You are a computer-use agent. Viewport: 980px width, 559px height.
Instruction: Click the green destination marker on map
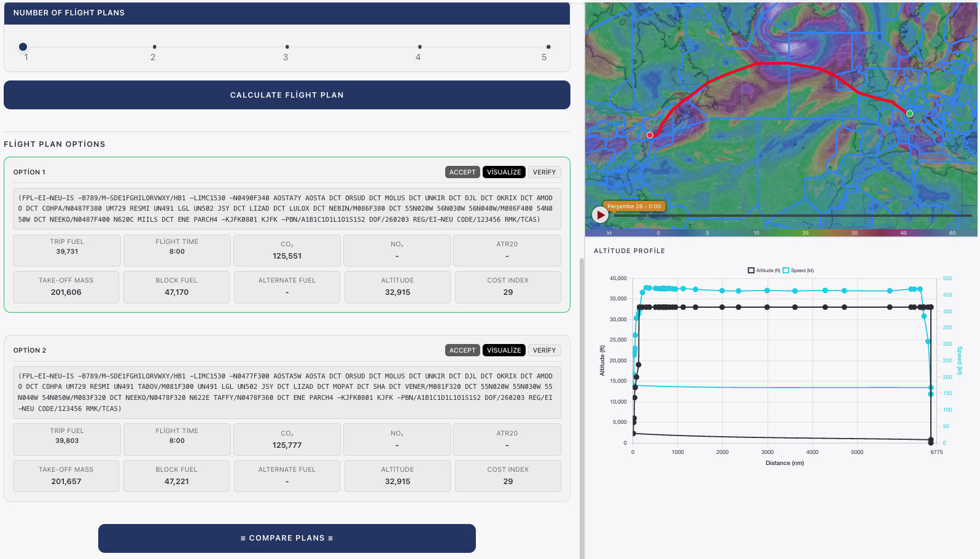click(x=909, y=114)
